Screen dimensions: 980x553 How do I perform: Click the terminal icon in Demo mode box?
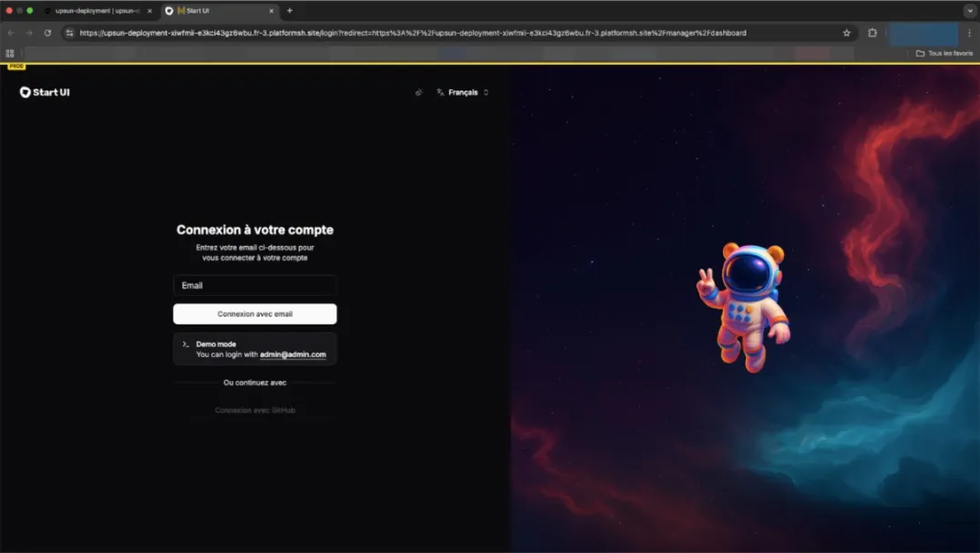(x=186, y=344)
